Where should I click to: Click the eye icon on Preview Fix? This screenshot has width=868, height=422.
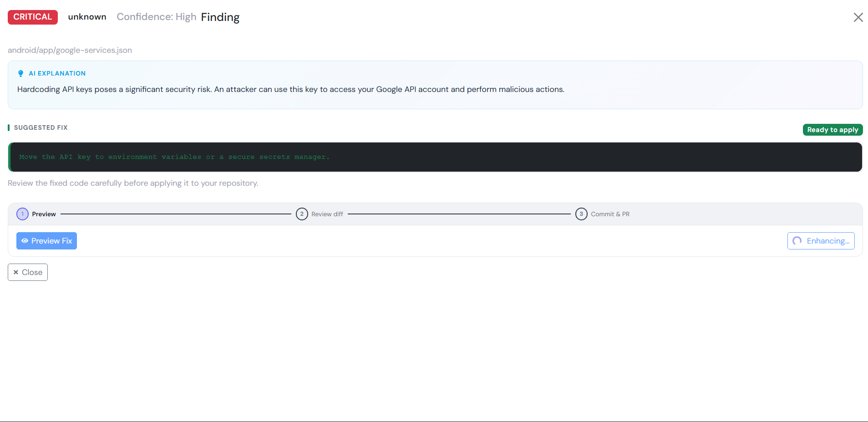point(25,241)
